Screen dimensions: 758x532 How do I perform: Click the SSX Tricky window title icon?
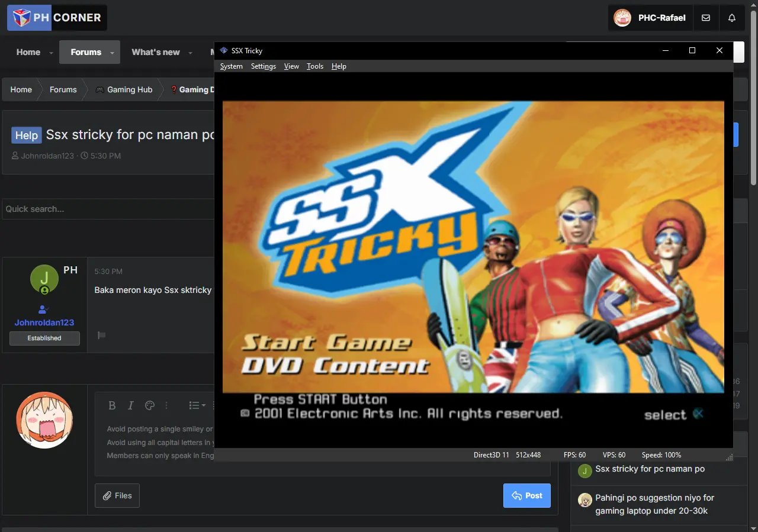tap(224, 50)
